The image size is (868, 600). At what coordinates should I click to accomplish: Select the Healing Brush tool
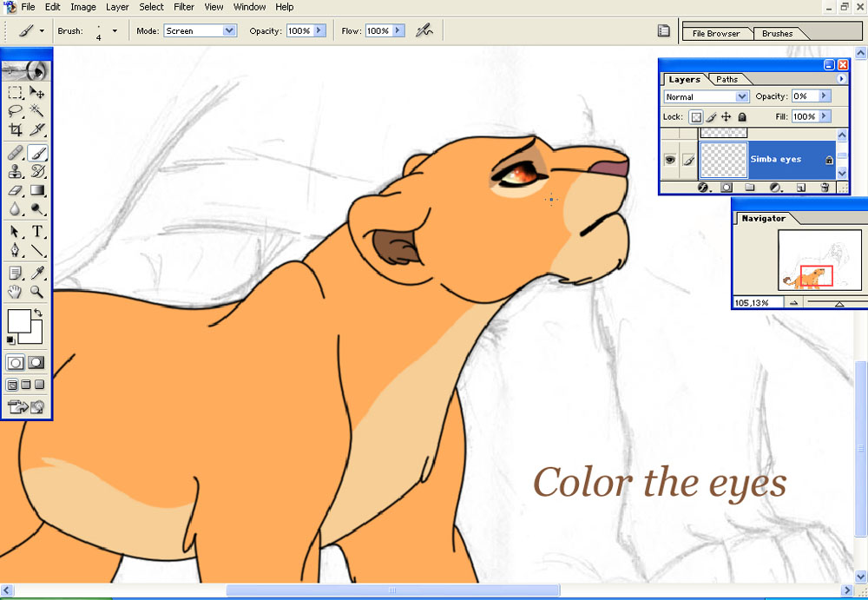coord(15,152)
